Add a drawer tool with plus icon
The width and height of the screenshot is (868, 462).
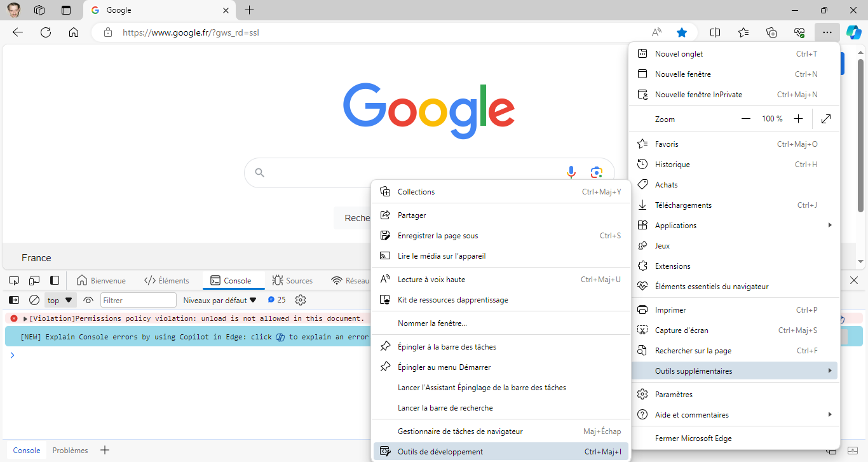(x=105, y=451)
